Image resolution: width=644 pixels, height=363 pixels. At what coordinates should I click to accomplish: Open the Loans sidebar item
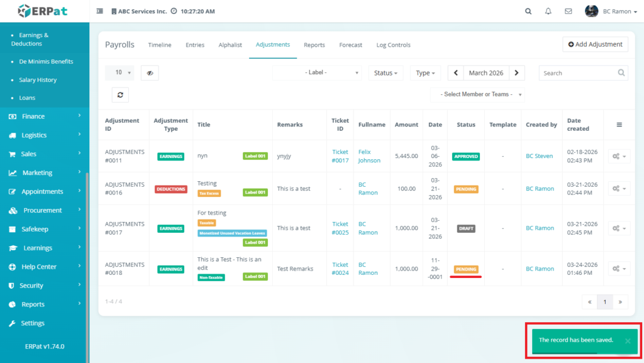click(27, 98)
